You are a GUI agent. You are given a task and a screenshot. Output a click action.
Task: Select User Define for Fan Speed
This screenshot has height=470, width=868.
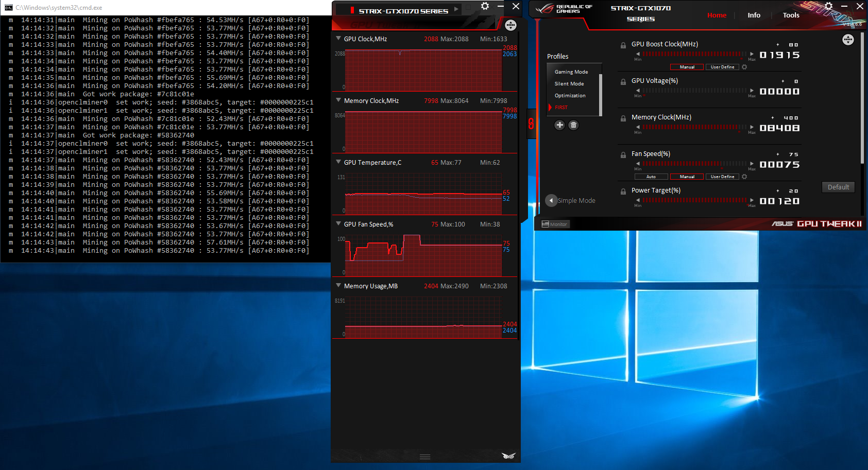722,177
